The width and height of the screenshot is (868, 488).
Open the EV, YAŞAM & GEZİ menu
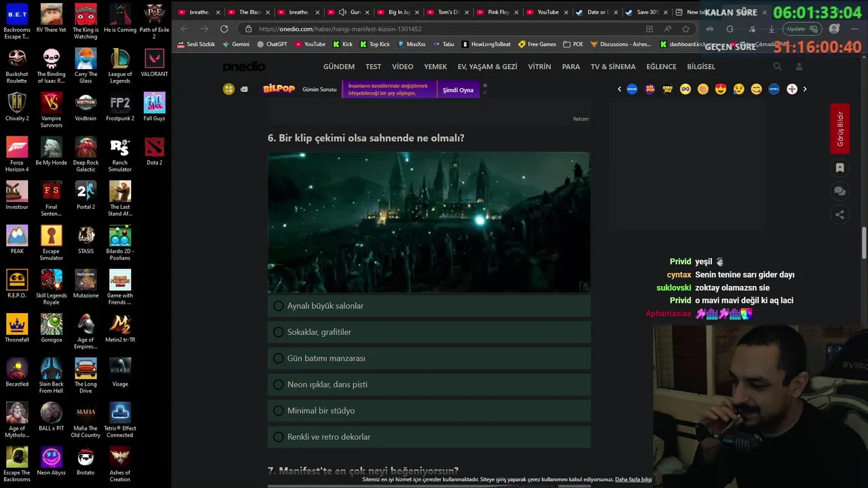coord(487,66)
